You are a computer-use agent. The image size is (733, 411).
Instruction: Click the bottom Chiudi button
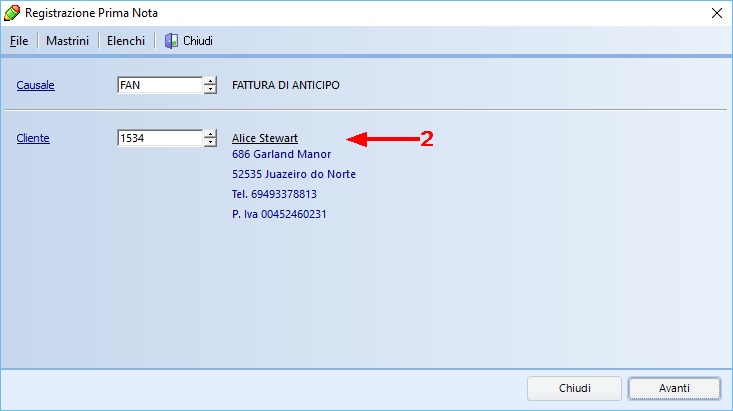[x=574, y=388]
